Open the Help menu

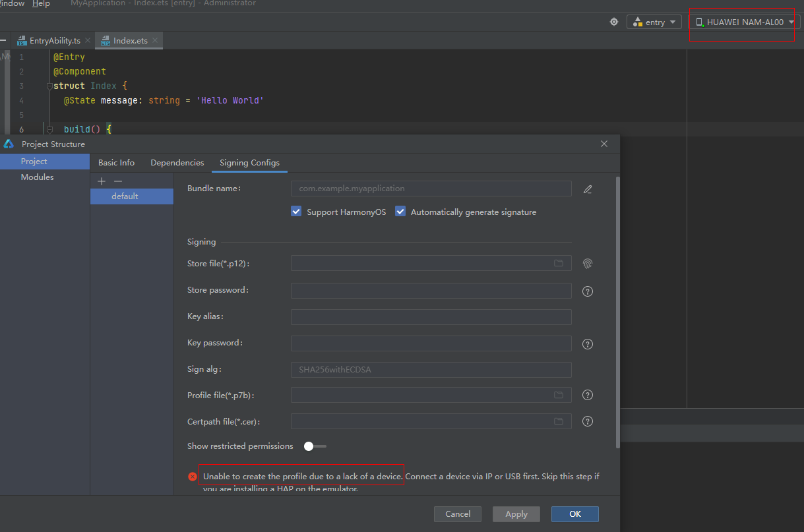coord(41,4)
